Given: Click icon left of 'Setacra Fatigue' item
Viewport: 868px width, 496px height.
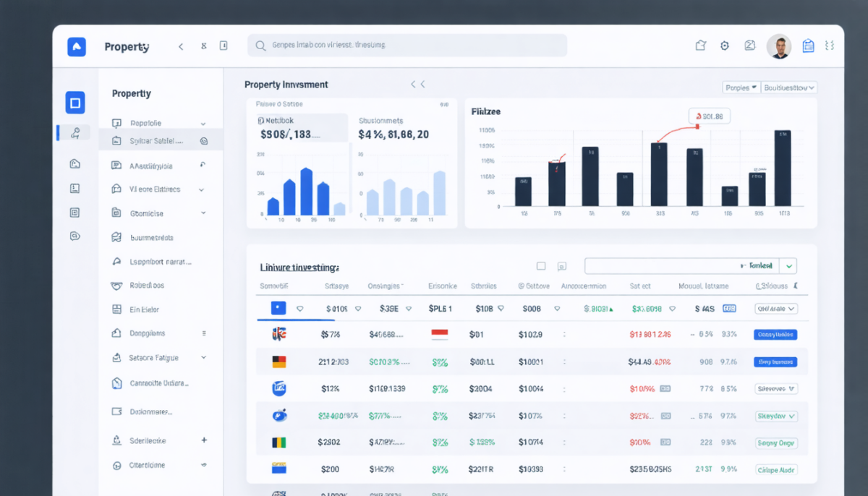Looking at the screenshot, I should tap(116, 357).
